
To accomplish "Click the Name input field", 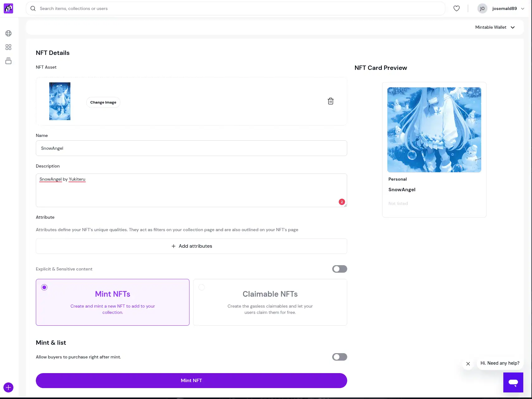I will tap(191, 148).
